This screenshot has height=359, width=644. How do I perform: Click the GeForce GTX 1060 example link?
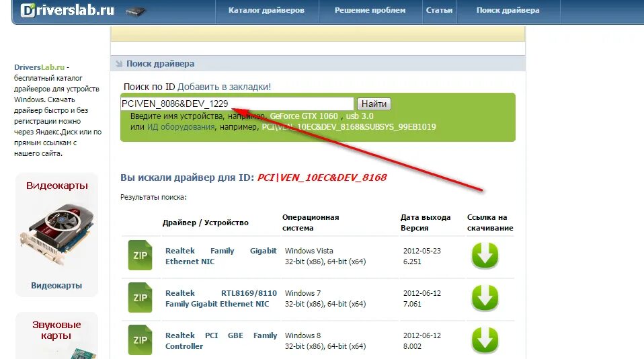click(304, 116)
